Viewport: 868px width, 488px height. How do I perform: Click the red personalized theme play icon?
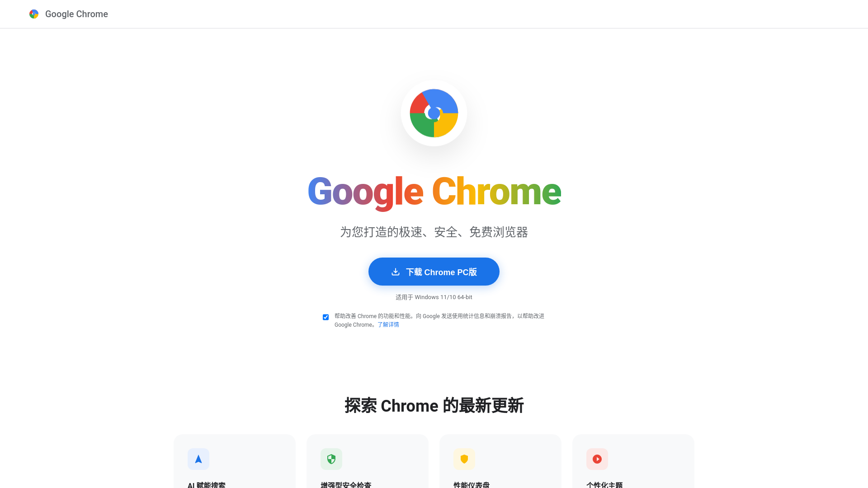(597, 459)
